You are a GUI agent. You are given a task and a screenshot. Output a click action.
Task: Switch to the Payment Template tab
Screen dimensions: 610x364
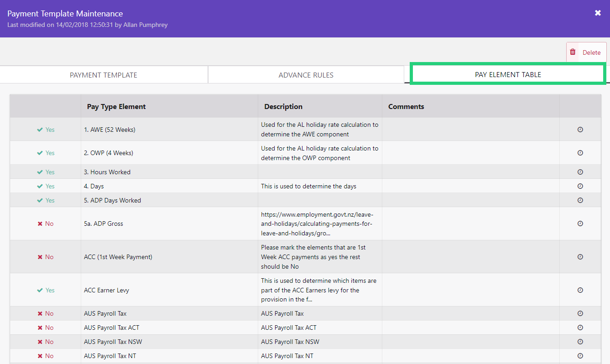point(104,75)
